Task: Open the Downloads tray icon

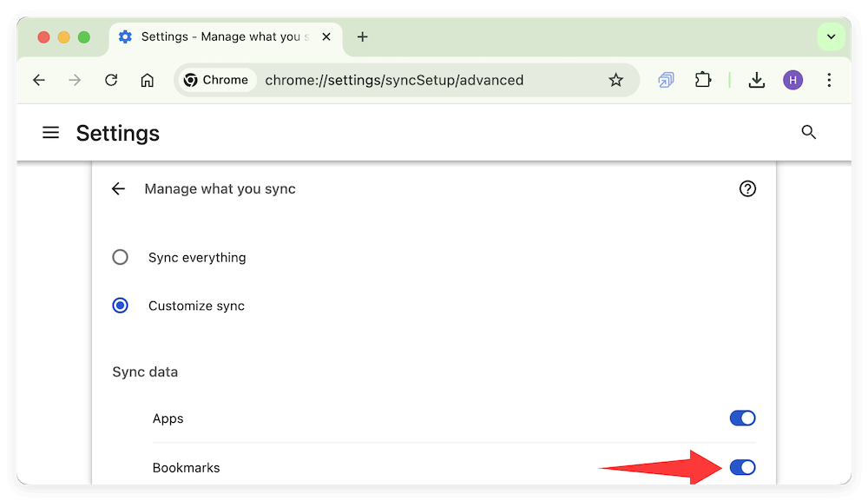Action: tap(756, 79)
